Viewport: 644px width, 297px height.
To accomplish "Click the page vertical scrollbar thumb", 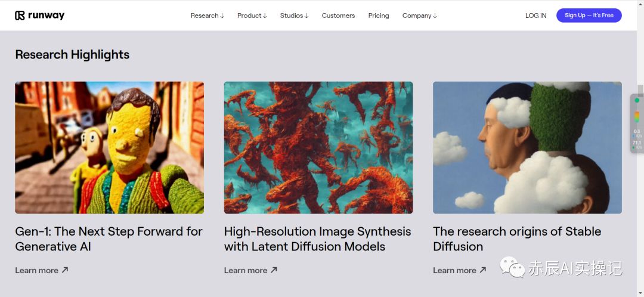I will click(x=640, y=91).
